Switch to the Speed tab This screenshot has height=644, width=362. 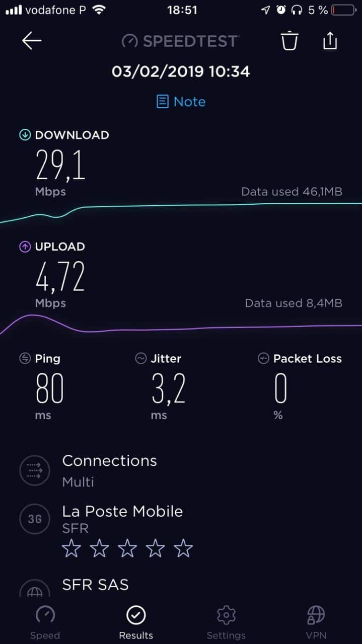(x=45, y=622)
